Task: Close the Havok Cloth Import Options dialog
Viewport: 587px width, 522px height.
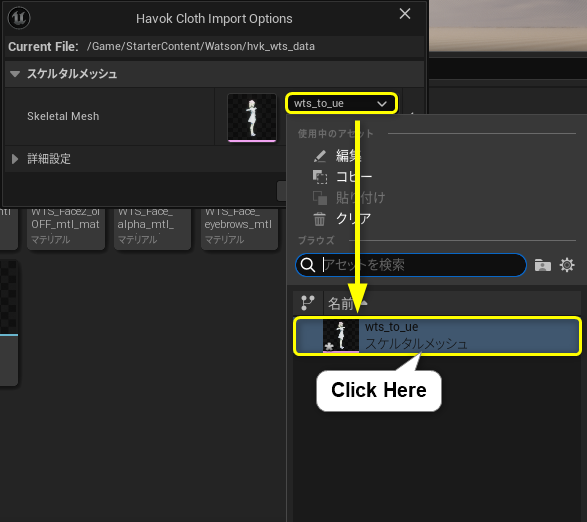Action: pyautogui.click(x=405, y=14)
